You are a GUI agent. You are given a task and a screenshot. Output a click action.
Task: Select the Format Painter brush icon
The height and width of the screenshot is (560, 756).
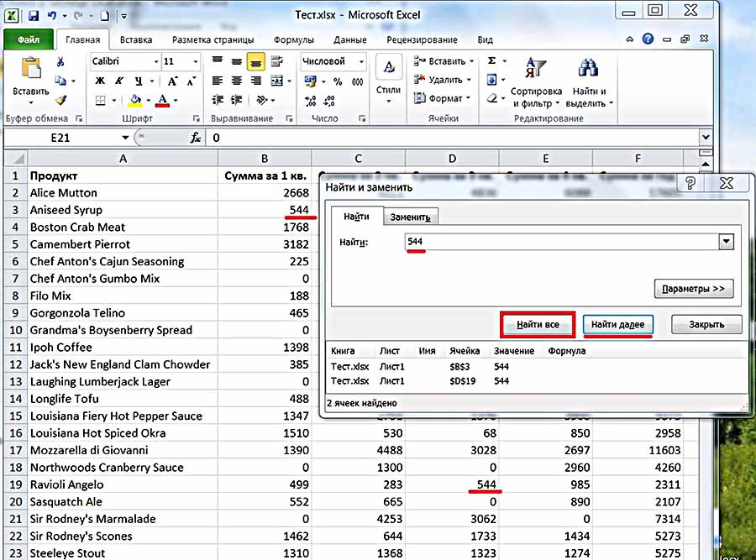60,99
